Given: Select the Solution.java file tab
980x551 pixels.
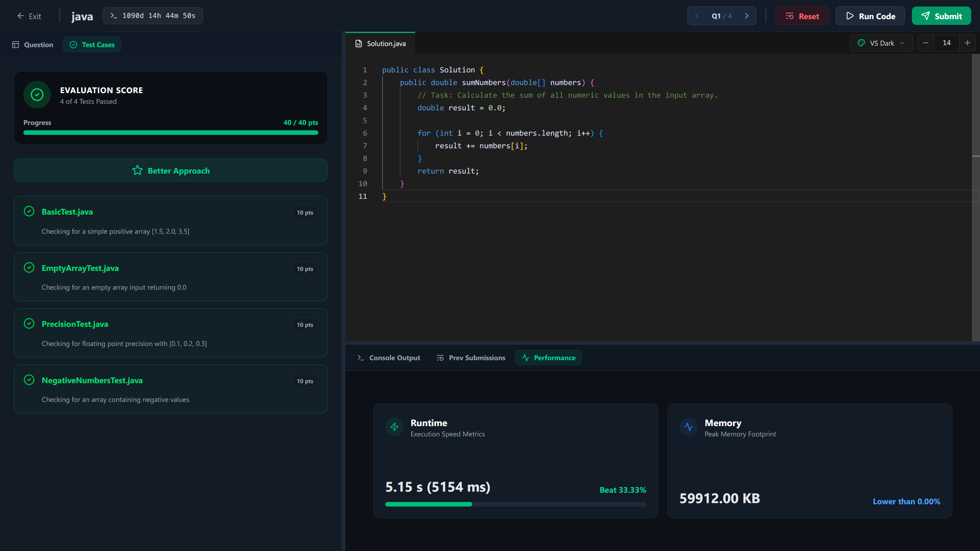Looking at the screenshot, I should (x=380, y=44).
